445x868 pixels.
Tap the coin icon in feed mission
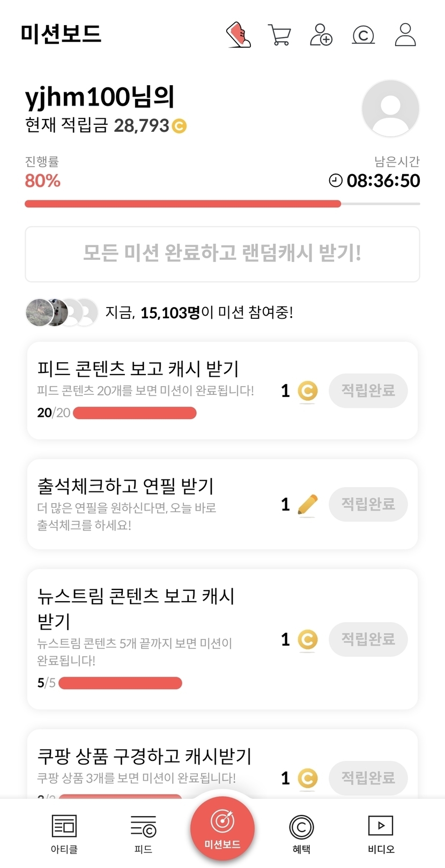[x=307, y=391]
